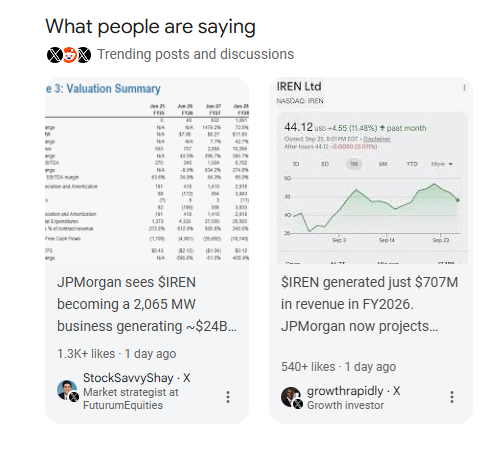
Task: Open the growthrapidly post options menu
Action: pos(452,397)
